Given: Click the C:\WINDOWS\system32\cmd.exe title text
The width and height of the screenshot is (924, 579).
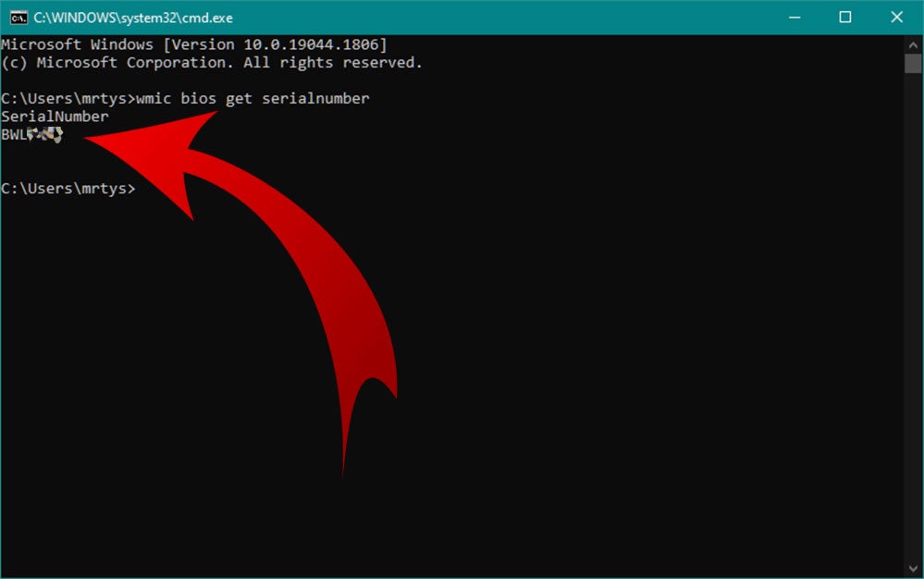Looking at the screenshot, I should tap(133, 18).
